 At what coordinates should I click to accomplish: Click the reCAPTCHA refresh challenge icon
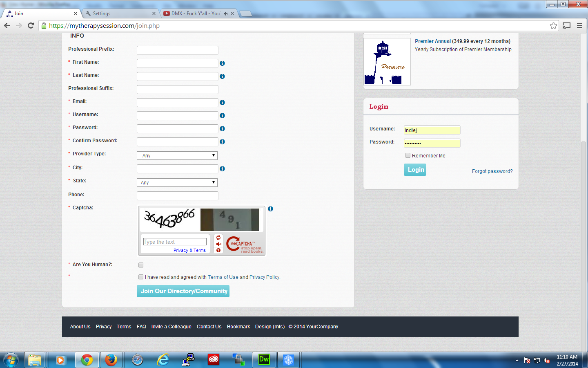point(218,238)
